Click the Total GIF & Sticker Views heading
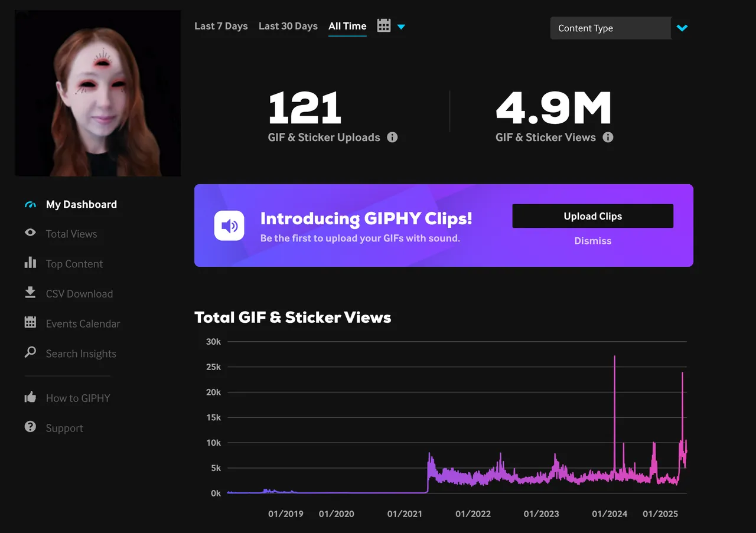 [x=292, y=317]
